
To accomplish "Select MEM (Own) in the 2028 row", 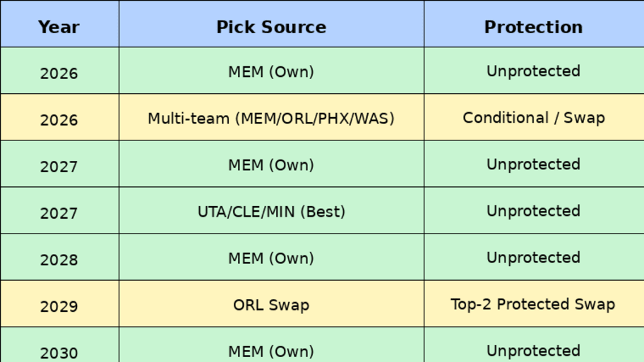I will 271,258.
